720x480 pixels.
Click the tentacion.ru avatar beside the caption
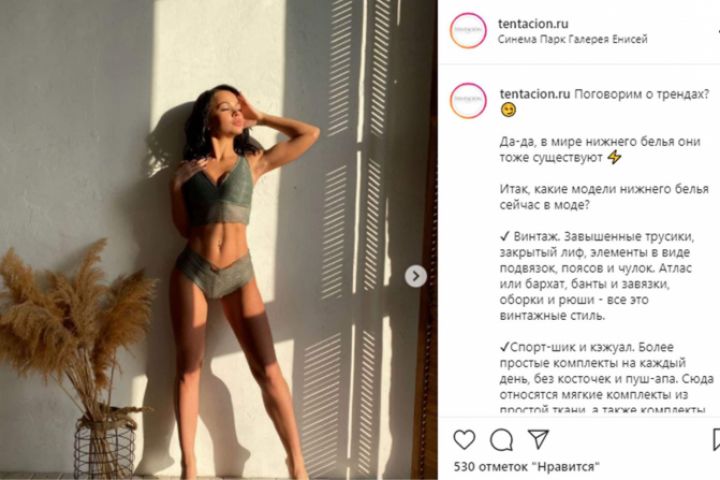click(x=468, y=101)
